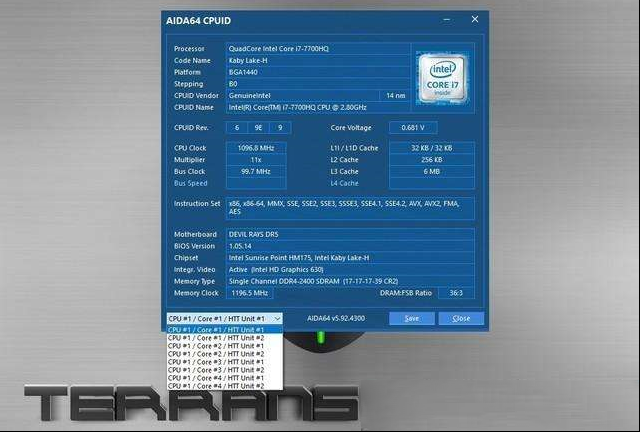Viewport: 640px width, 432px height.
Task: Select CPU #1 / Core #2 / HTT Unit #2 entry
Action: (224, 354)
